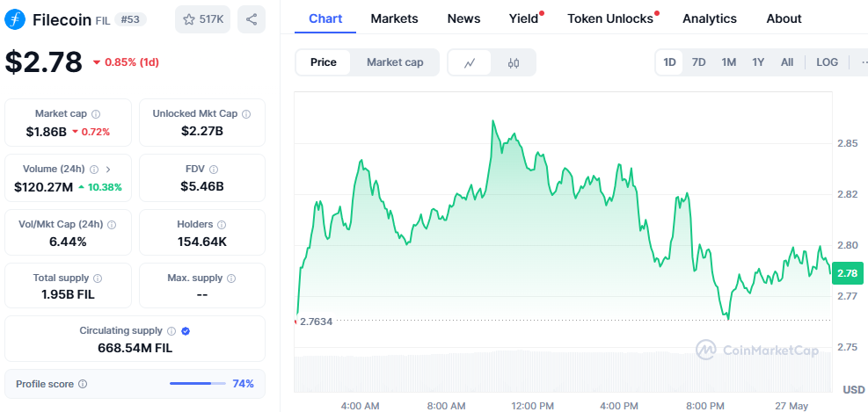Click the $5.46B FDV value
Screen dimensions: 868x412
coord(202,186)
